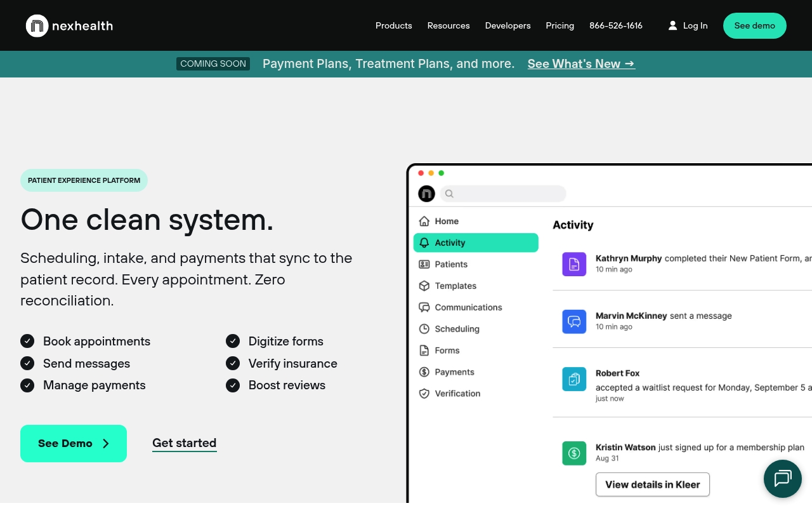Click the Forms document icon
The width and height of the screenshot is (812, 508).
(424, 351)
